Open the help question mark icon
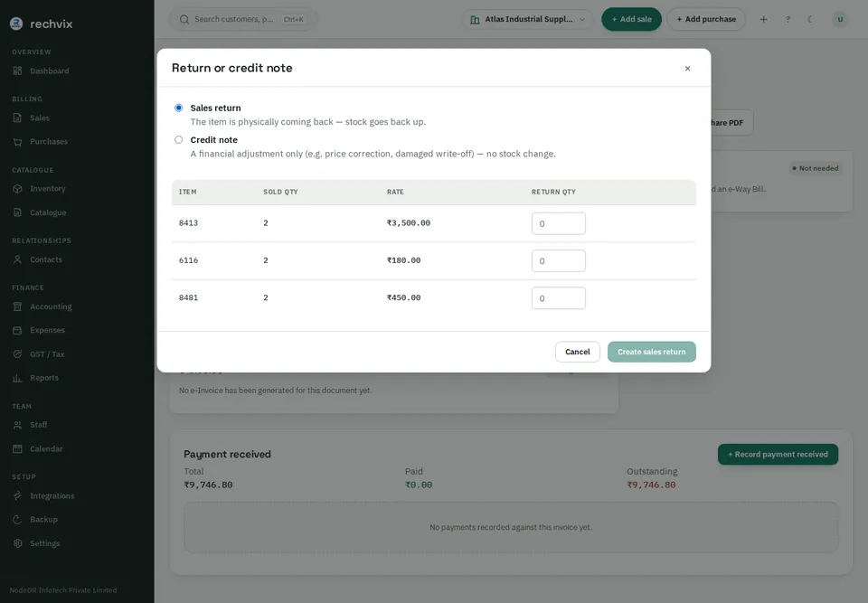The image size is (868, 603). coord(788,19)
